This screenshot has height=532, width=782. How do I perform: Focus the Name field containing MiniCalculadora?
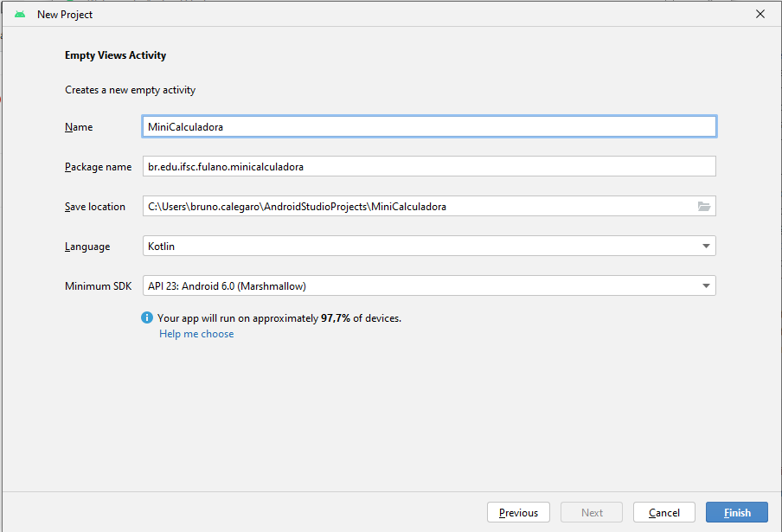pyautogui.click(x=429, y=126)
